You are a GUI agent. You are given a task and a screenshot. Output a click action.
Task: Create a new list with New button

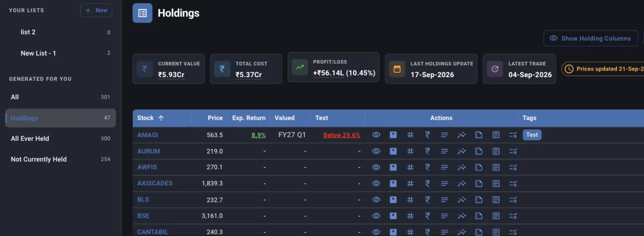coord(96,10)
